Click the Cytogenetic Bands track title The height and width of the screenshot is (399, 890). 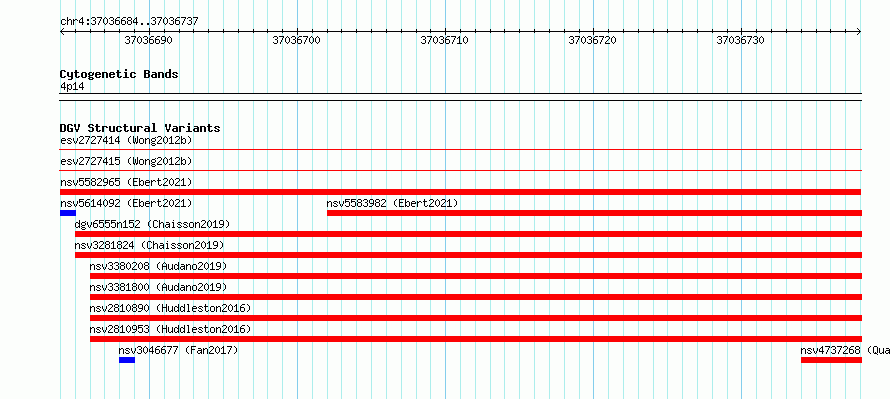pos(119,74)
